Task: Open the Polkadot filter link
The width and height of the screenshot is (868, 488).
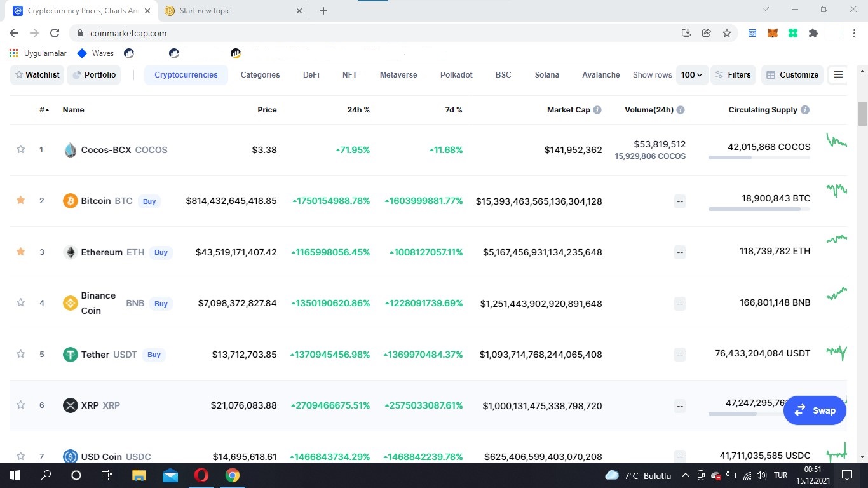Action: tap(456, 75)
